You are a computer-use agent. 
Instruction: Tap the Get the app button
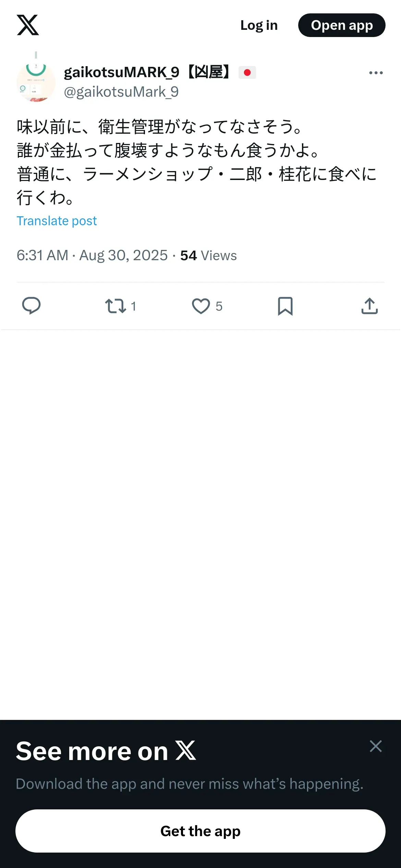[200, 831]
